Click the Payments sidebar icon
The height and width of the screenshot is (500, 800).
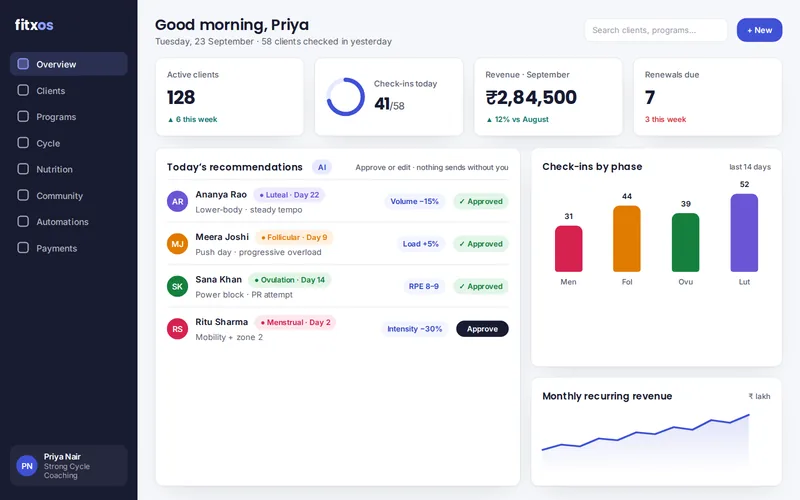tap(23, 248)
